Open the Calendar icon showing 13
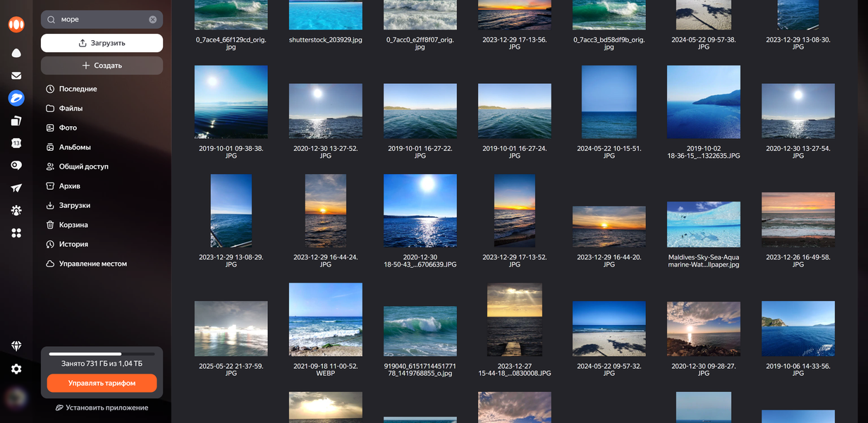Image resolution: width=868 pixels, height=423 pixels. coord(16,143)
